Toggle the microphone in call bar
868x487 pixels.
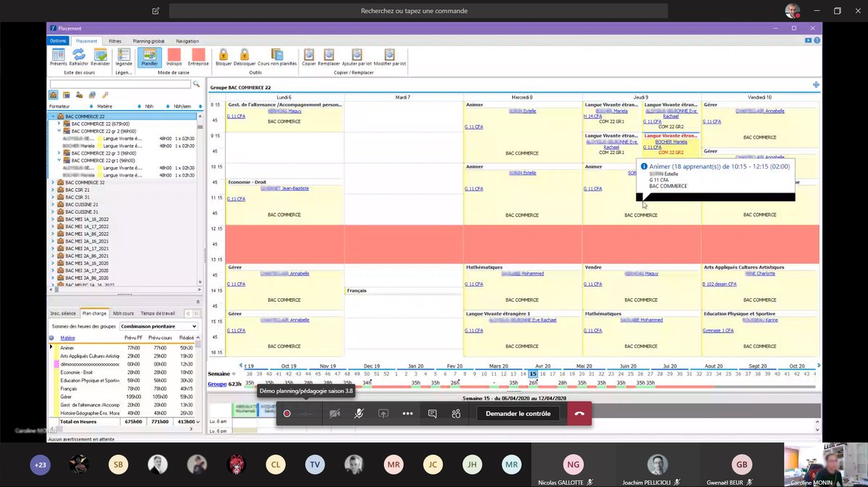tap(359, 413)
